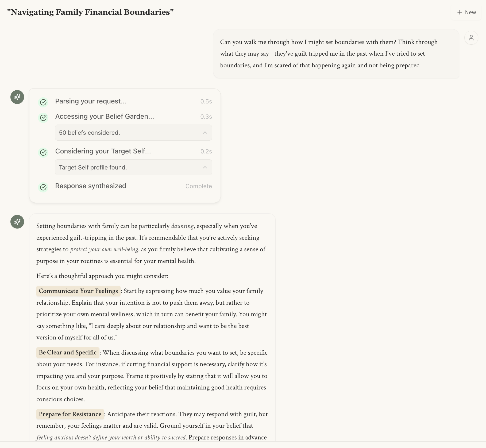
Task: Click the sparkle avatar beside the response text
Action: pos(17,222)
